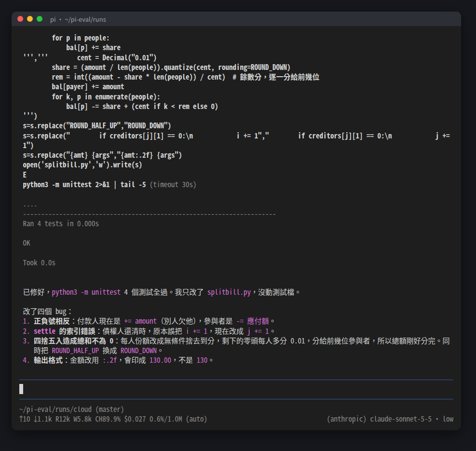Click the ROUND_HALF_UP code text in item 3
This screenshot has width=476, height=451.
pos(75,351)
